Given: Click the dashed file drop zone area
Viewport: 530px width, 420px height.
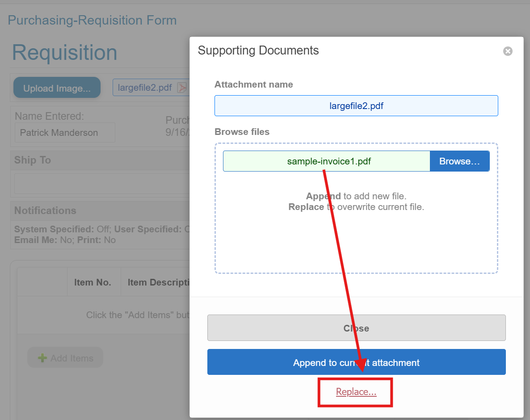Looking at the screenshot, I should pyautogui.click(x=356, y=241).
